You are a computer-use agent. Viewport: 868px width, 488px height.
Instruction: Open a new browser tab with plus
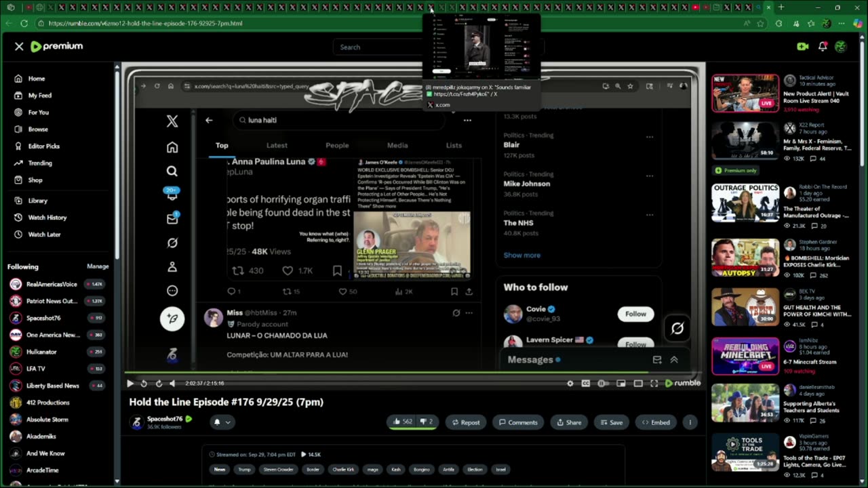pyautogui.click(x=781, y=7)
